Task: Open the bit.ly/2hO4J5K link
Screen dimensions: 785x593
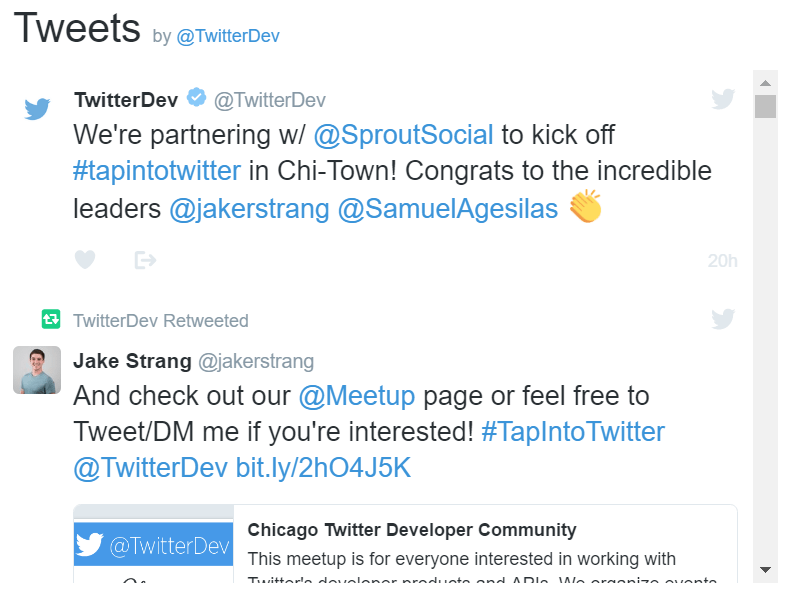Action: (x=323, y=468)
